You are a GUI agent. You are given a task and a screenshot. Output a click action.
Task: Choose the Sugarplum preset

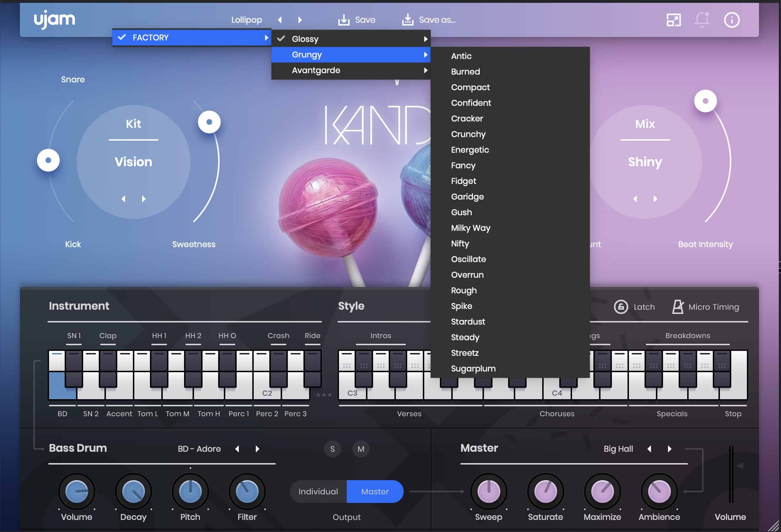point(510,369)
